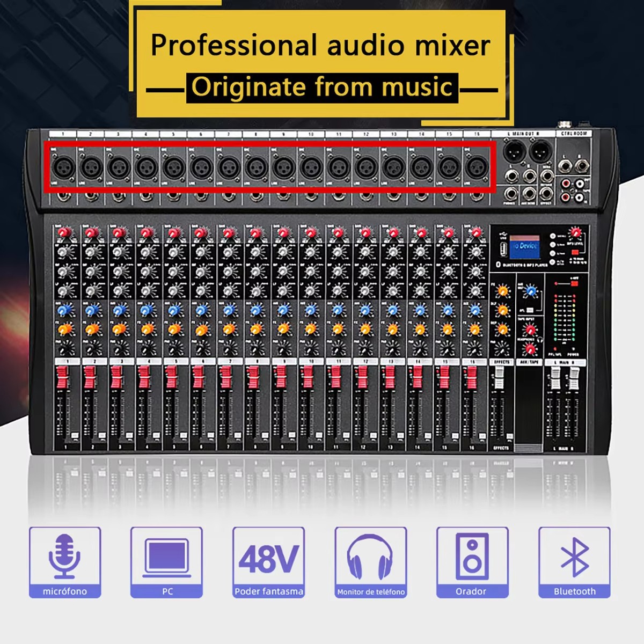Click the top orange effects knob
This screenshot has height=644, width=644.
tap(502, 291)
